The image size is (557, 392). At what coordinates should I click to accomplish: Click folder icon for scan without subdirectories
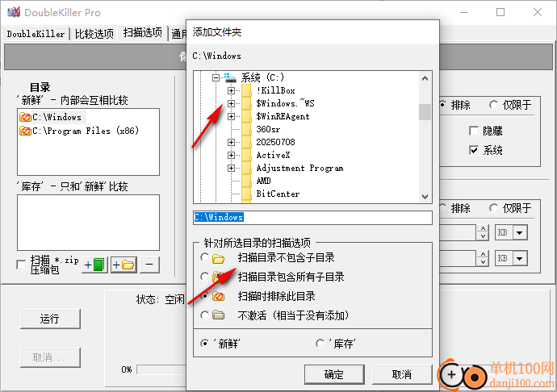[218, 258]
